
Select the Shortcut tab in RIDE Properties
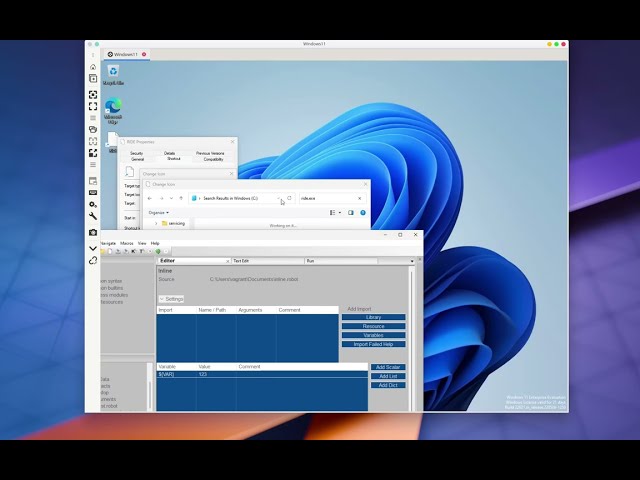(x=173, y=159)
